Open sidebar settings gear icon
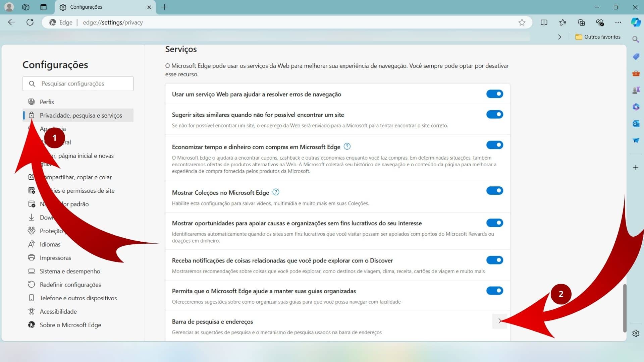The image size is (644, 362). point(636,333)
